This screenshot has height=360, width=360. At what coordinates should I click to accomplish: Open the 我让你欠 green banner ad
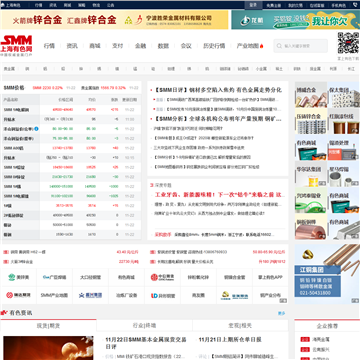click(295, 20)
